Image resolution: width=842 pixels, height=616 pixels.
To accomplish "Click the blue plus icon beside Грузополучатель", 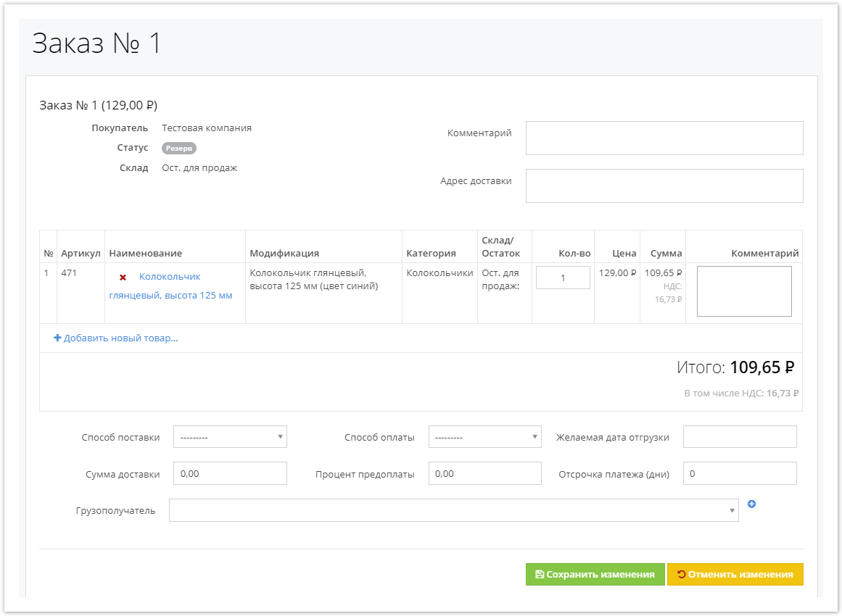I will click(752, 504).
